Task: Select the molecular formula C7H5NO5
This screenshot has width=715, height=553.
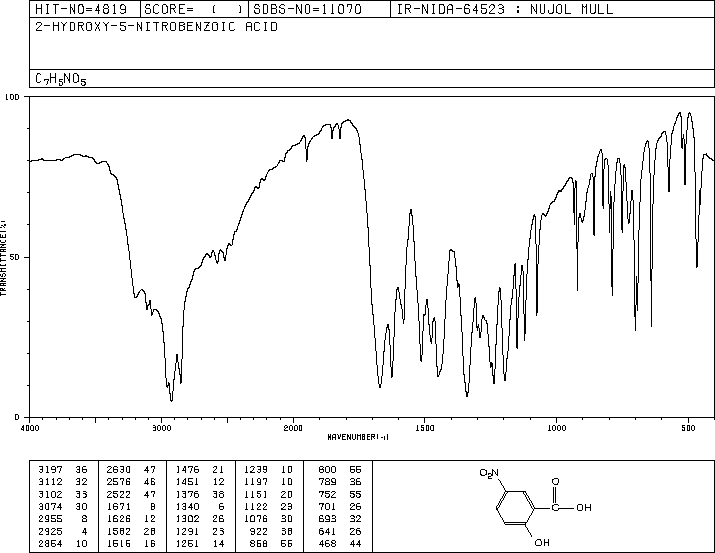Action: (61, 79)
